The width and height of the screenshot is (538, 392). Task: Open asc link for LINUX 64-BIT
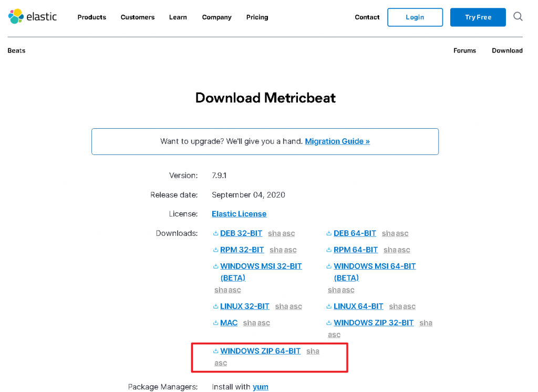coord(409,306)
